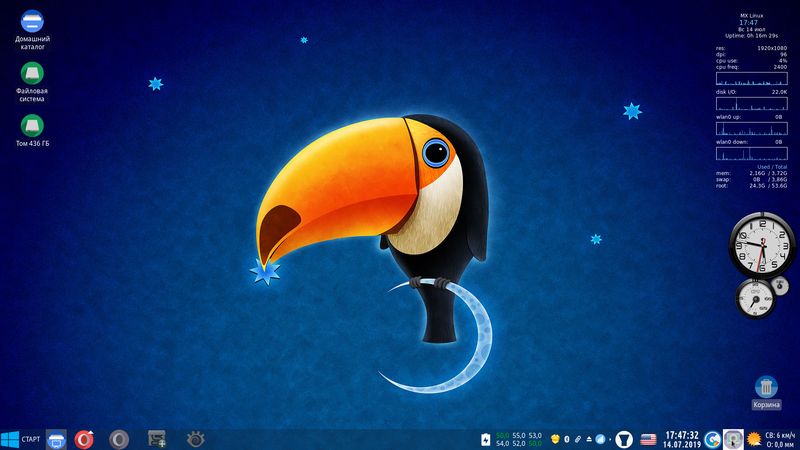Launch the gray Opera developer icon

[119, 439]
